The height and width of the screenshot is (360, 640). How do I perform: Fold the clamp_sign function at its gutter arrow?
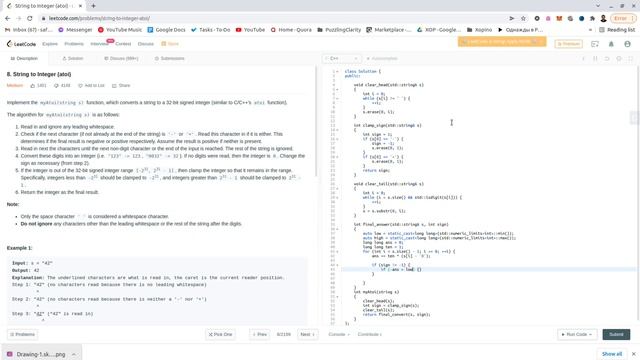tap(337, 130)
